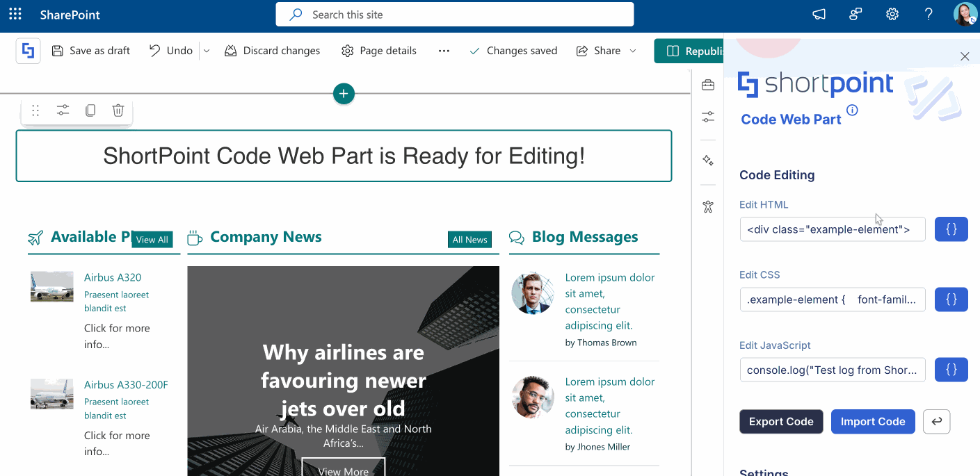This screenshot has height=476, width=980.
Task: Click the reset arrow button beside Import Code
Action: (936, 422)
